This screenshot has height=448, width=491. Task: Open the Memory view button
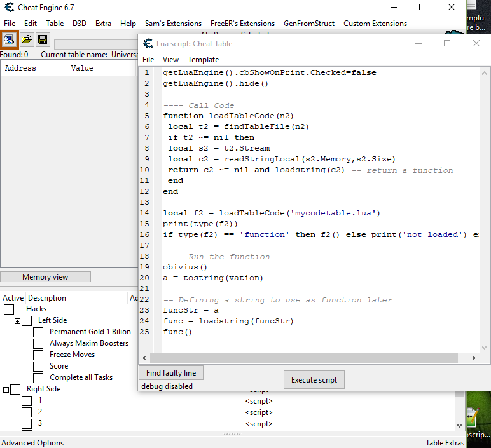pyautogui.click(x=45, y=277)
